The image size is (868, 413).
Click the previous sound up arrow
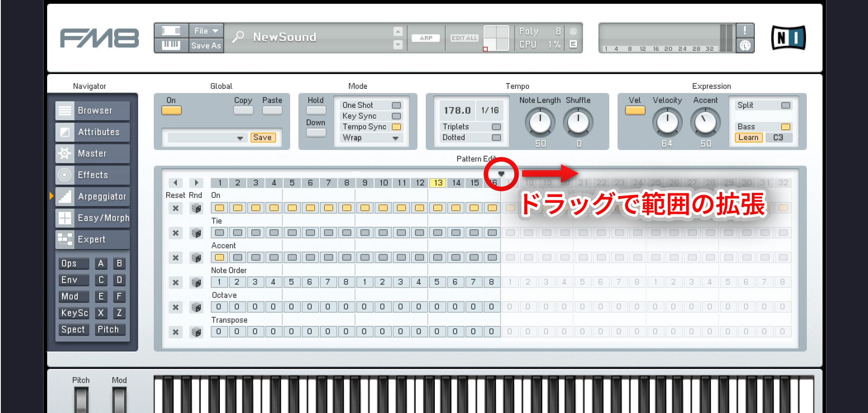[398, 31]
